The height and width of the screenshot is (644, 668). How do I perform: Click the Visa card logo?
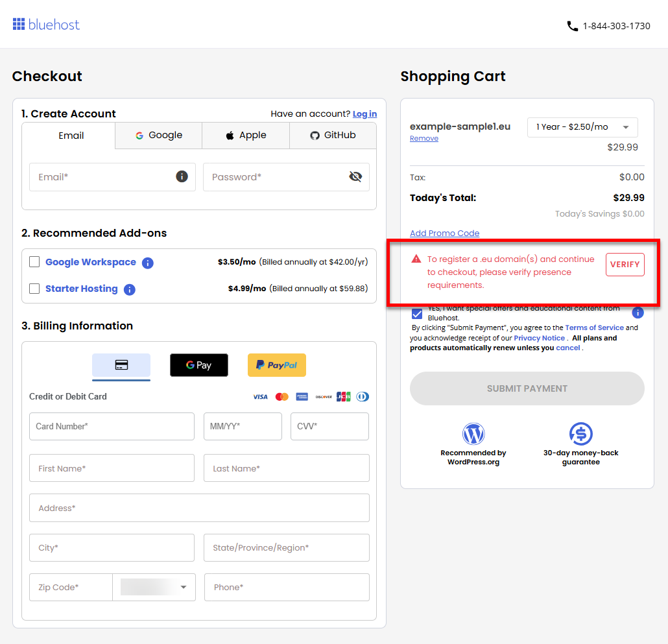pos(260,397)
